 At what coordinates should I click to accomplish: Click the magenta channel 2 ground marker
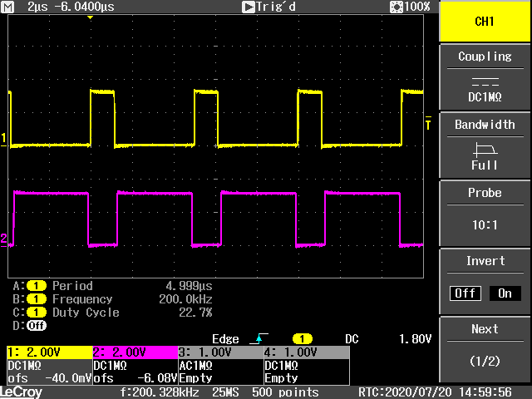(x=3, y=240)
